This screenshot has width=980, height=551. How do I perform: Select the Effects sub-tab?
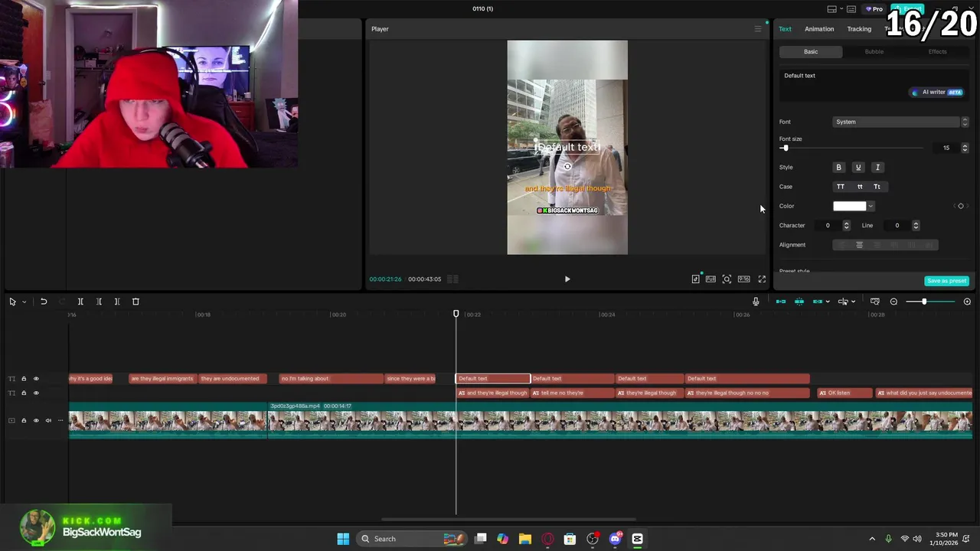pos(937,52)
